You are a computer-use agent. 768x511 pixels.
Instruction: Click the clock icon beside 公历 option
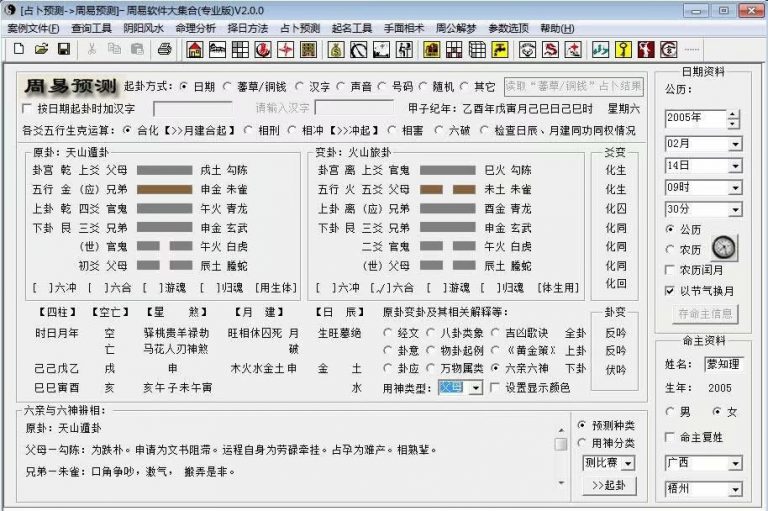tap(724, 248)
